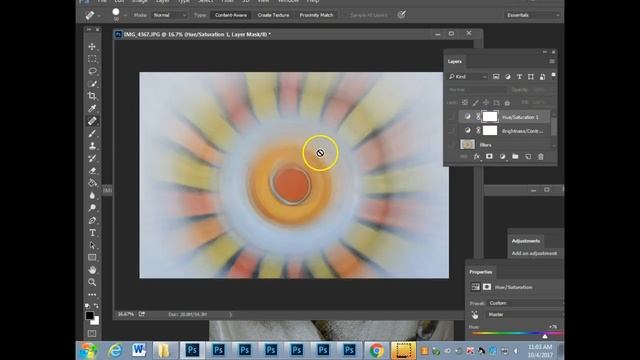Viewport: 640px width, 360px height.
Task: Select the Eyedropper tool
Action: point(92,109)
